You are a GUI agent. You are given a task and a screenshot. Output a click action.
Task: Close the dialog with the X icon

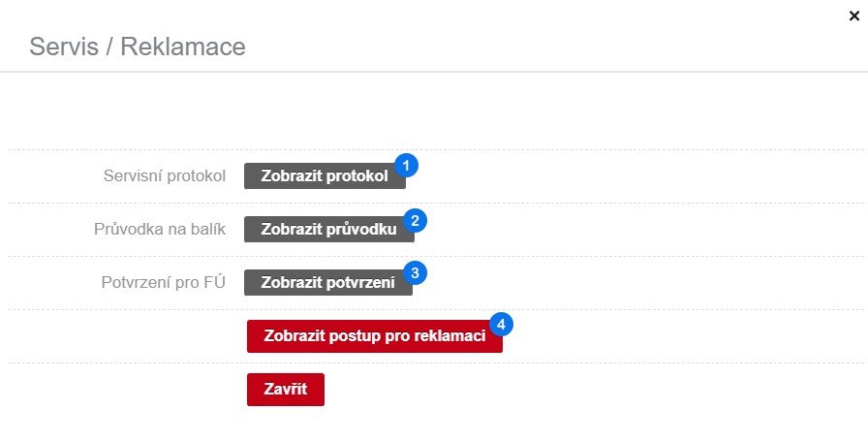[x=852, y=15]
